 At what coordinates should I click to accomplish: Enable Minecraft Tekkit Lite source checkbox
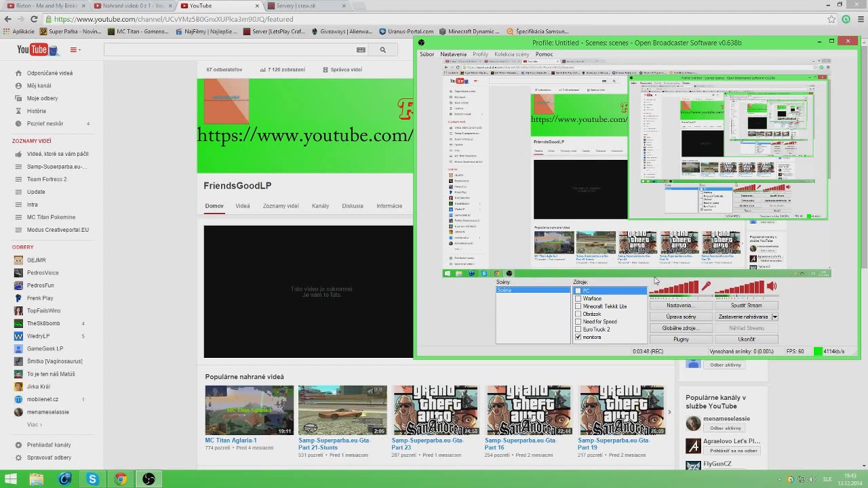pyautogui.click(x=578, y=306)
